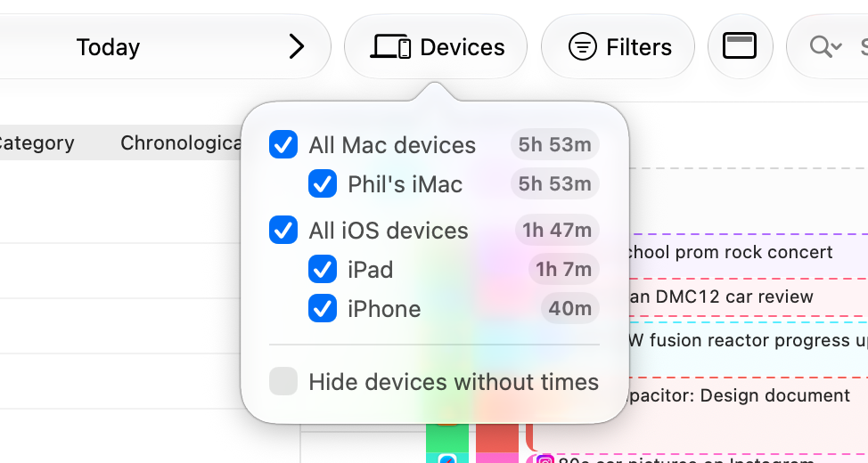Viewport: 868px width, 463px height.
Task: Click the green timeline bar
Action: (x=447, y=438)
